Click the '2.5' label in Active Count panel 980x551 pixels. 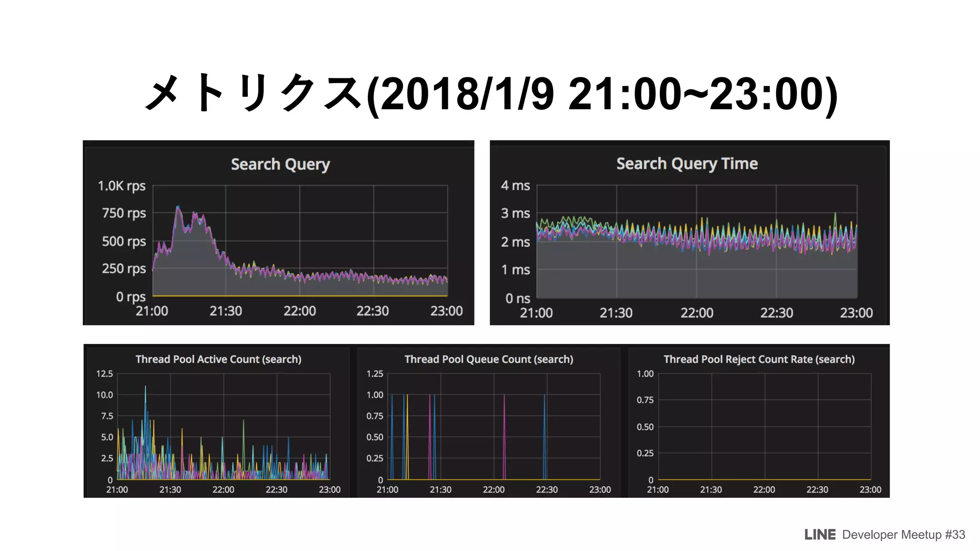pyautogui.click(x=107, y=458)
